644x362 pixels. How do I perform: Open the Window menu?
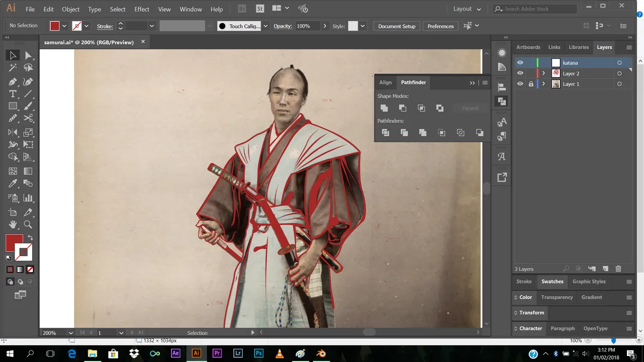point(191,9)
